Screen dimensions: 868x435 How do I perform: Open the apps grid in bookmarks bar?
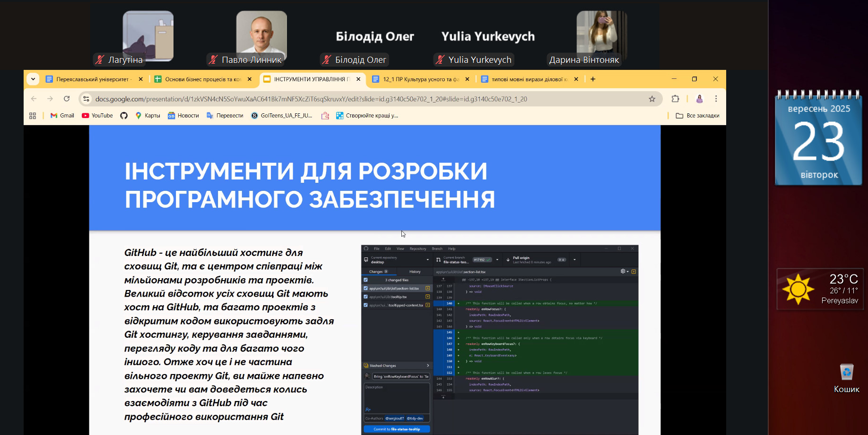coord(33,116)
